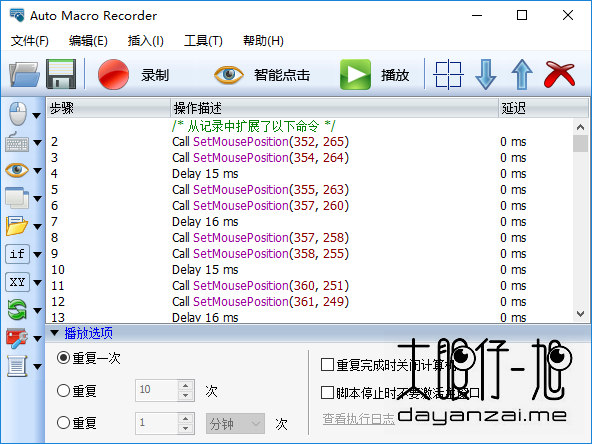Viewport: 592px width, 444px height.
Task: Expand the sidebar folder icon dropdown arrow
Action: tap(37, 227)
